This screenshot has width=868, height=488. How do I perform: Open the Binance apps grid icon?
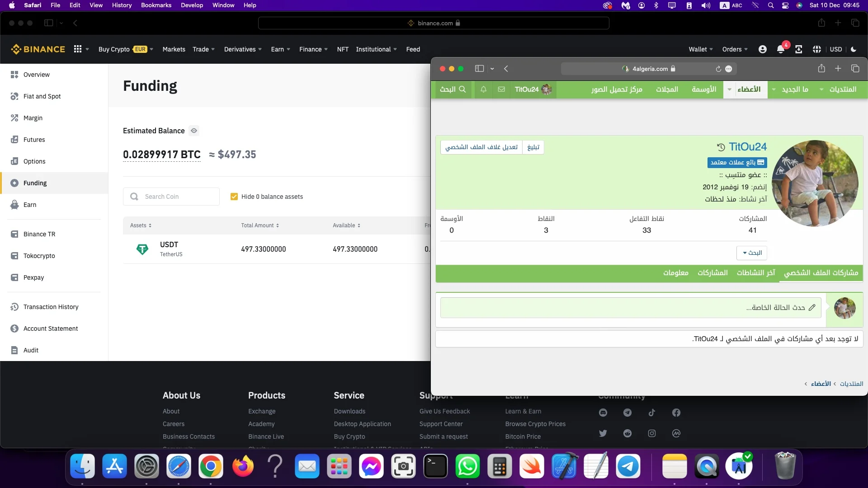(x=78, y=49)
